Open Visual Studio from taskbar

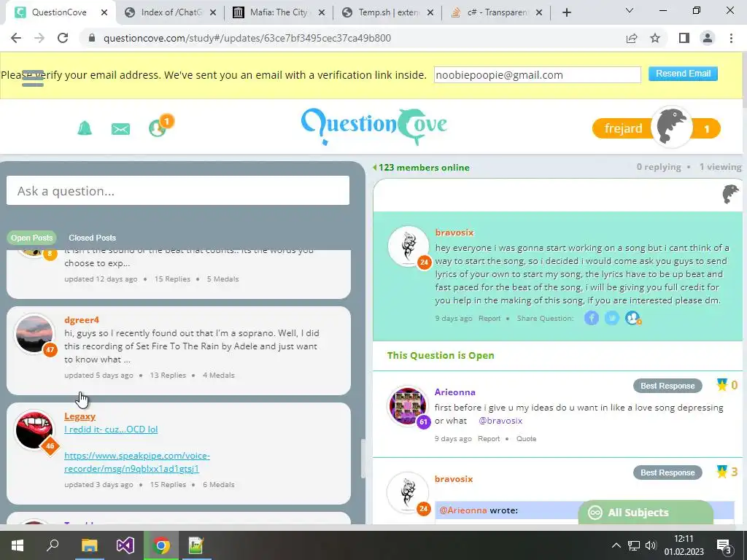[125, 545]
